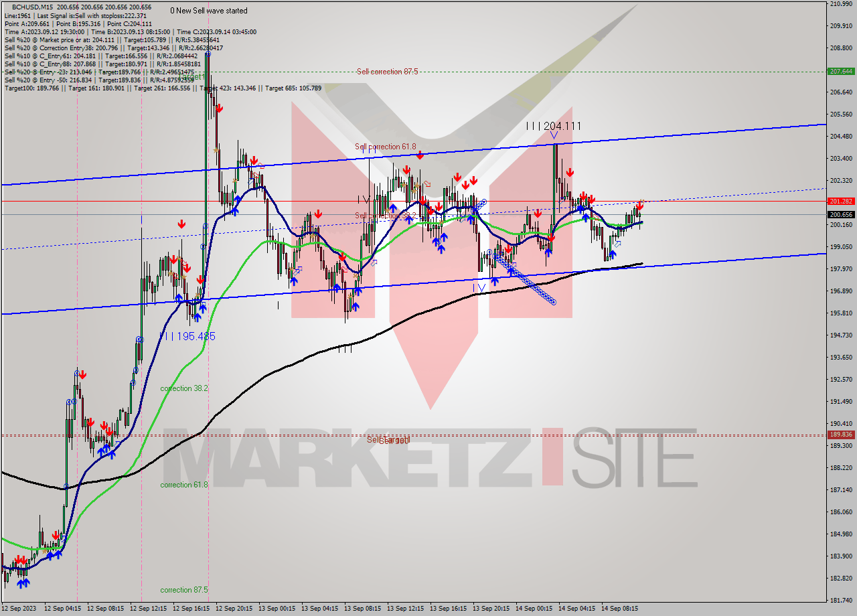857x616 pixels.
Task: Select the 181.740 price axis label
Action: (841, 601)
